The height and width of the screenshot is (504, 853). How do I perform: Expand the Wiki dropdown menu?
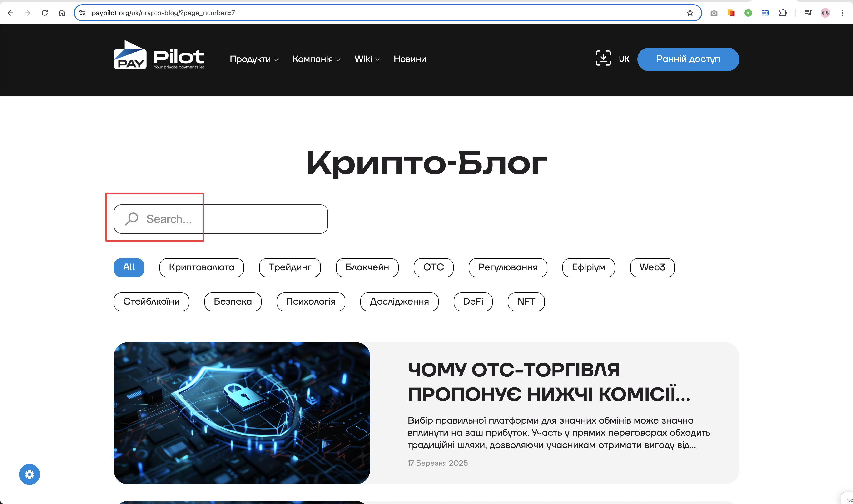[x=367, y=59]
